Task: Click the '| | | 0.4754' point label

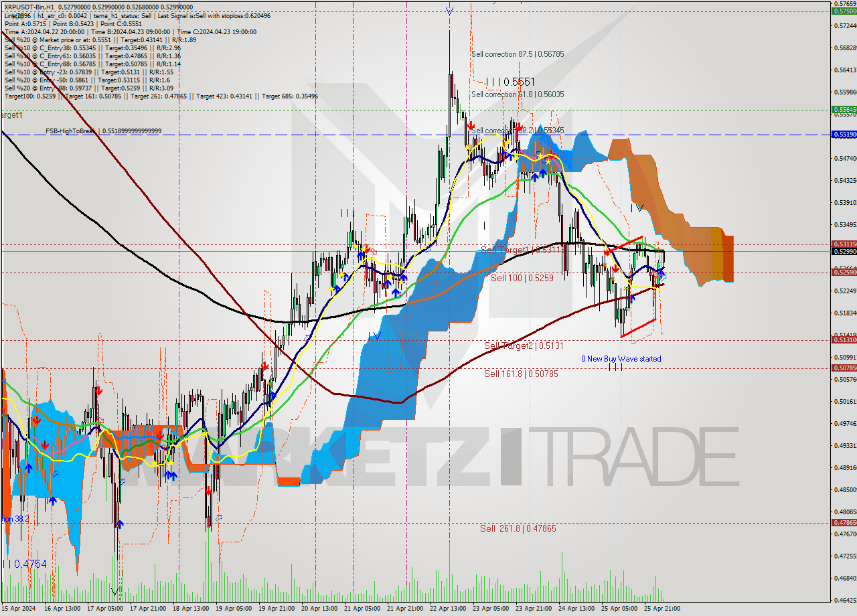Action: point(25,564)
